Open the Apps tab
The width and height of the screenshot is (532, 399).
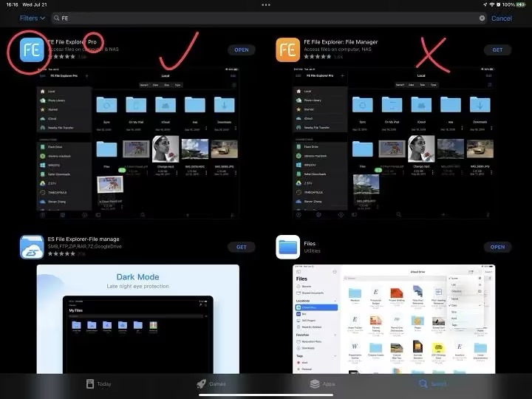(x=322, y=383)
